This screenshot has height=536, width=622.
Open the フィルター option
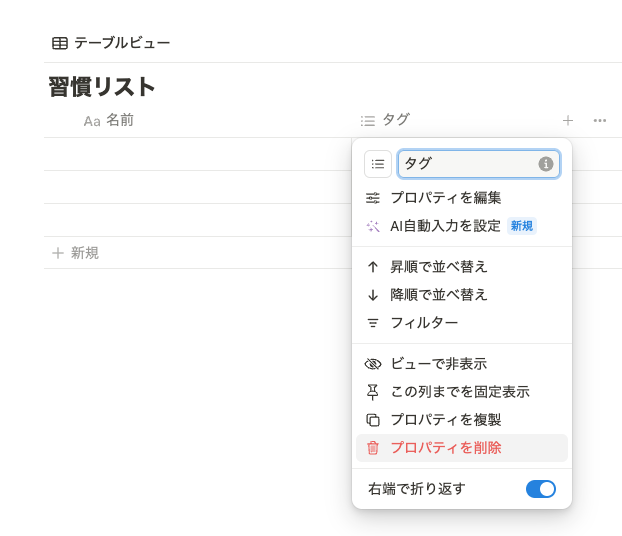coord(424,323)
